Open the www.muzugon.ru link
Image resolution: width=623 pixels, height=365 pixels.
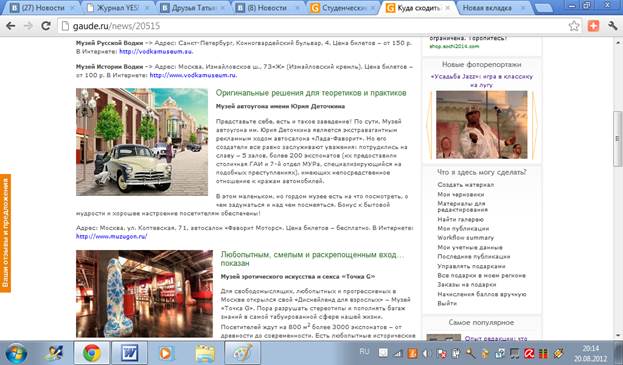[x=112, y=236]
